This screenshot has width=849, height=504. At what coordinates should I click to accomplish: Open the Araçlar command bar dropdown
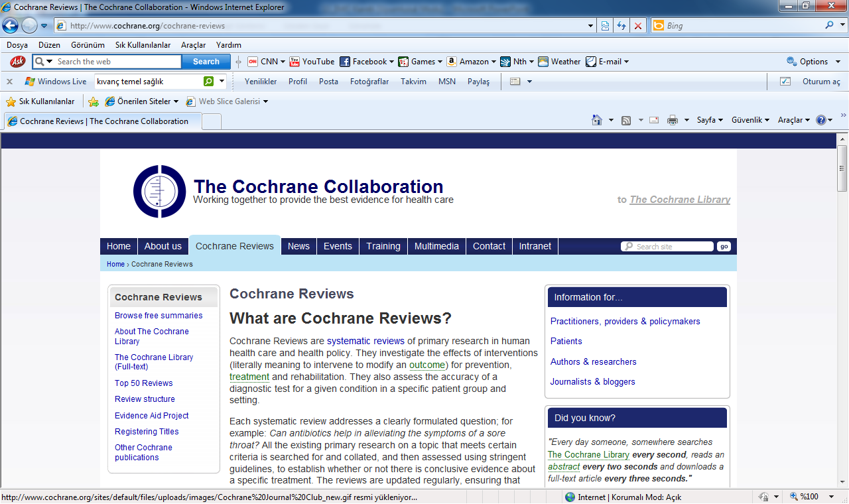794,120
